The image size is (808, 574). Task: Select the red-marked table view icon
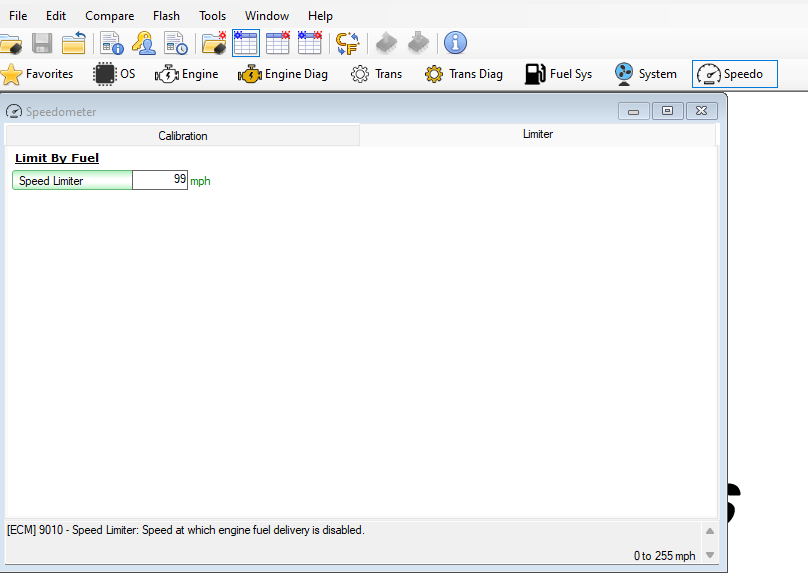coord(278,43)
